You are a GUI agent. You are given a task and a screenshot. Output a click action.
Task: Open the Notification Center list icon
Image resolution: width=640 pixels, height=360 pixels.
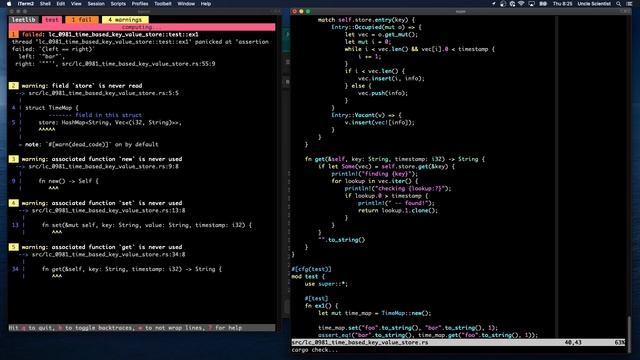click(629, 4)
